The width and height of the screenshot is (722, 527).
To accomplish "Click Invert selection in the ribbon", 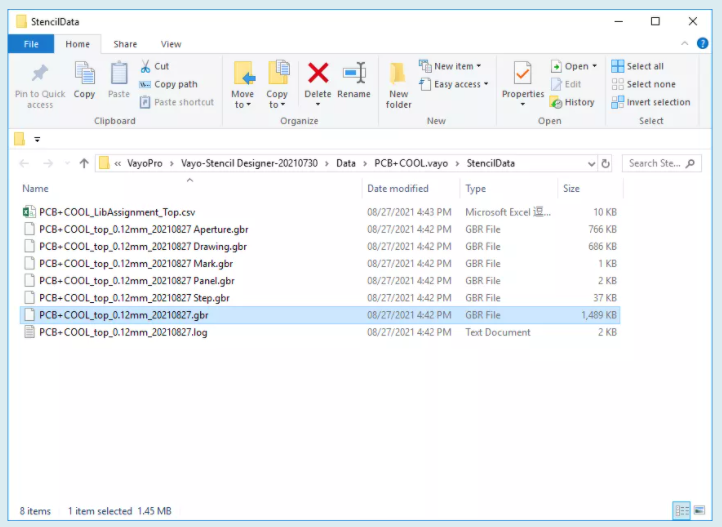I will tap(651, 102).
